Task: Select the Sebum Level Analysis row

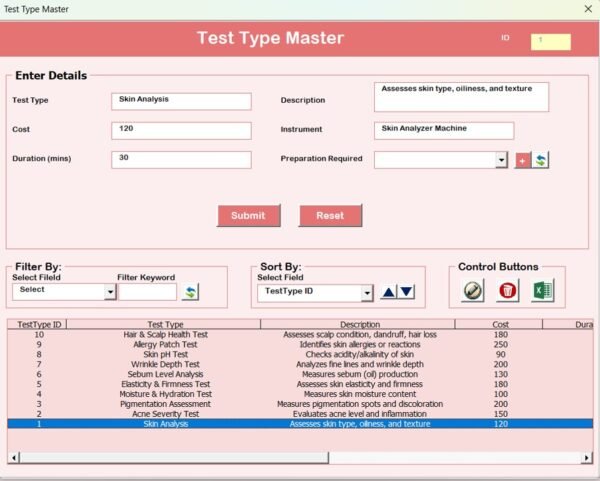Action: click(300, 374)
